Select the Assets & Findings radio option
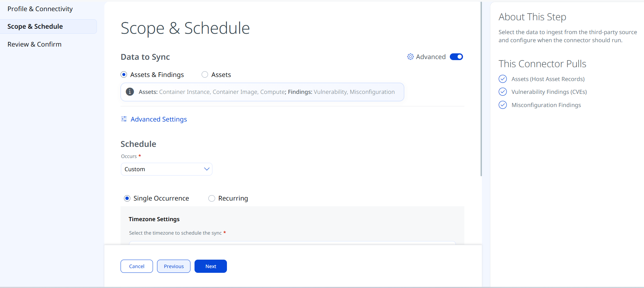Screen dimensions: 644x288 [x=124, y=75]
